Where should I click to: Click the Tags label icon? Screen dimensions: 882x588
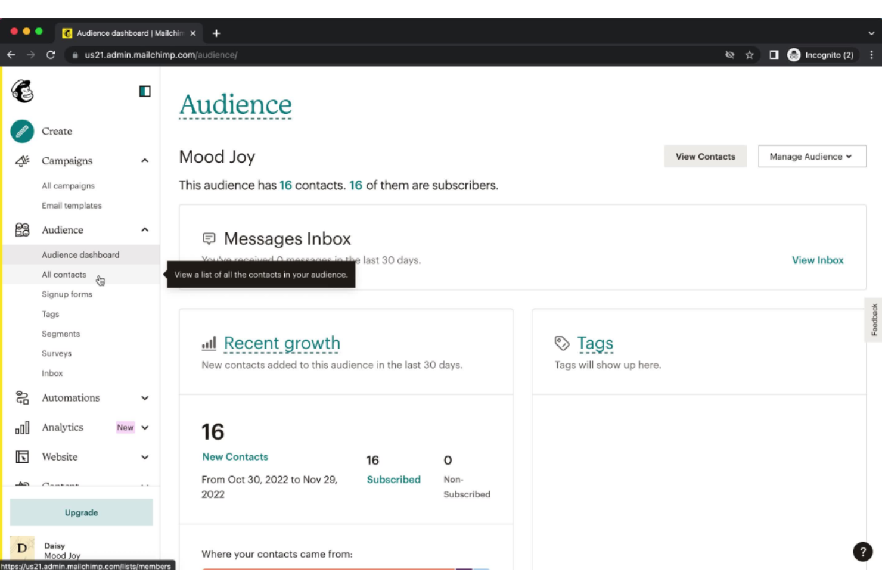[x=561, y=343]
